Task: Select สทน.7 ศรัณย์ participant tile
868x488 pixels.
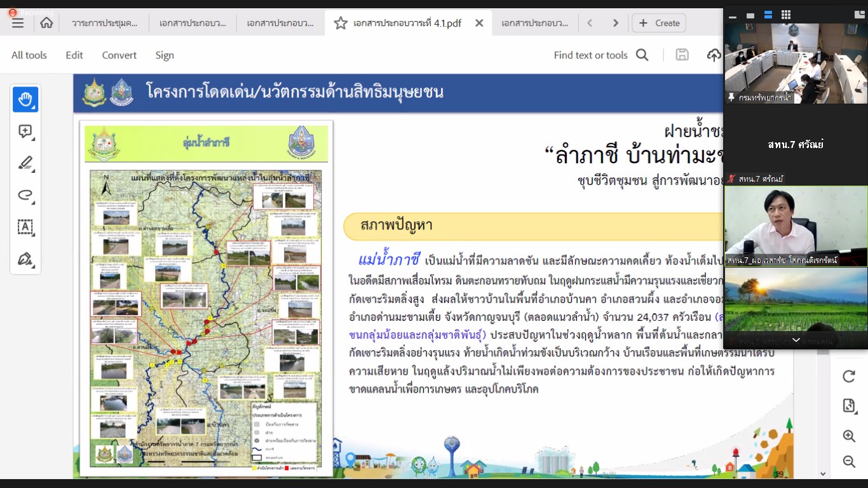Action: point(796,144)
